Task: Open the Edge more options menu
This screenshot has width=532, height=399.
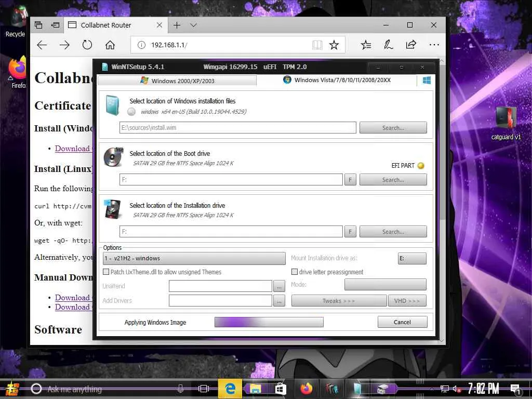Action: 434,45
